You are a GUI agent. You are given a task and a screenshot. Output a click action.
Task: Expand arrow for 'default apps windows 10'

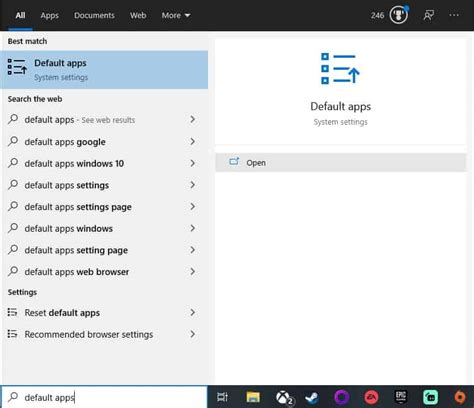point(192,163)
